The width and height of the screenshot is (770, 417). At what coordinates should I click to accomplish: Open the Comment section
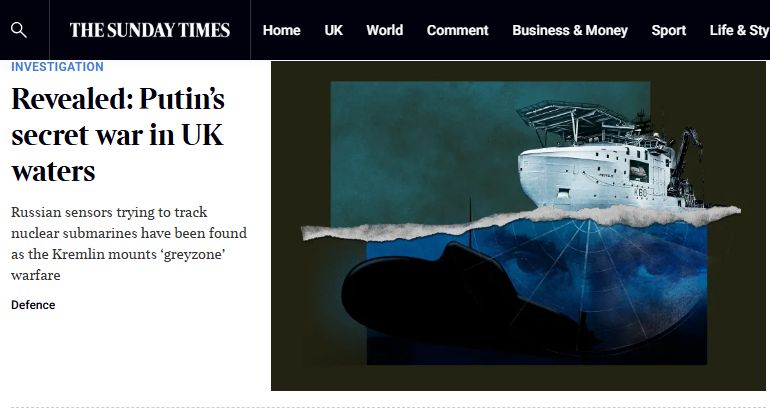pos(457,30)
